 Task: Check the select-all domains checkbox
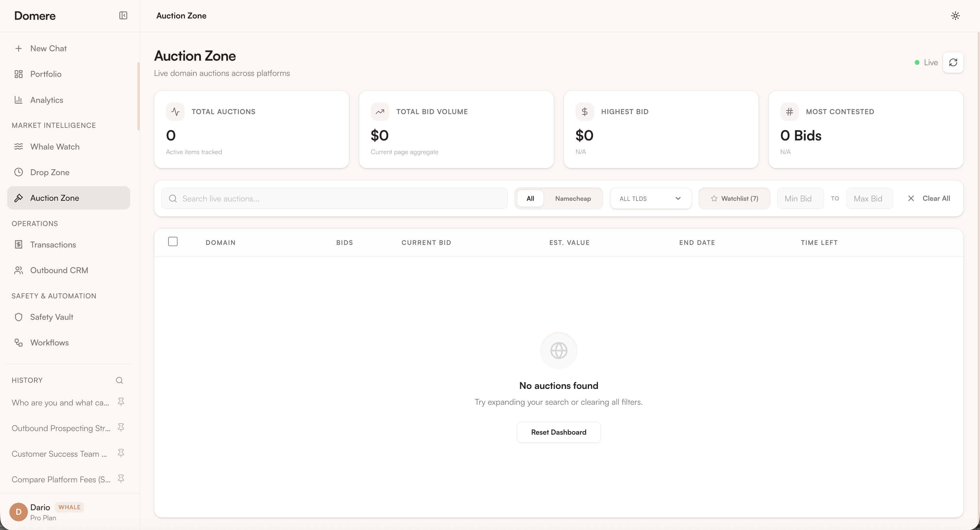click(x=173, y=242)
